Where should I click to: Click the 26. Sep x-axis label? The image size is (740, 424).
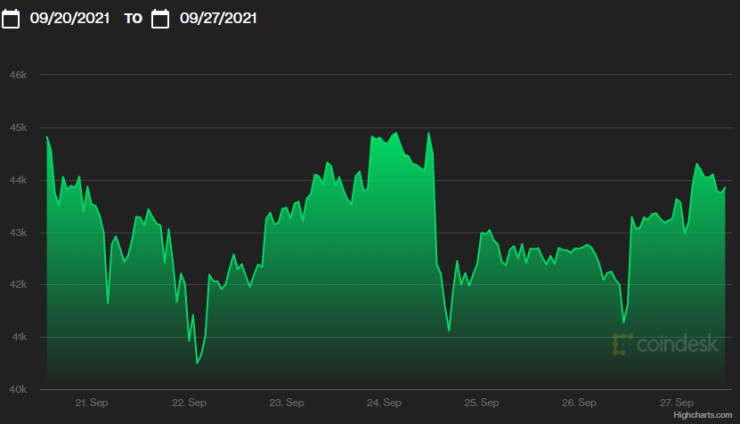(x=579, y=403)
